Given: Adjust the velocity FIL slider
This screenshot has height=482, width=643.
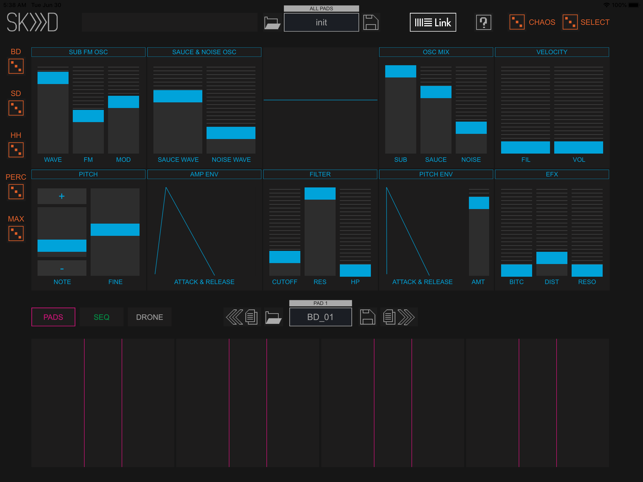Looking at the screenshot, I should coord(525,109).
